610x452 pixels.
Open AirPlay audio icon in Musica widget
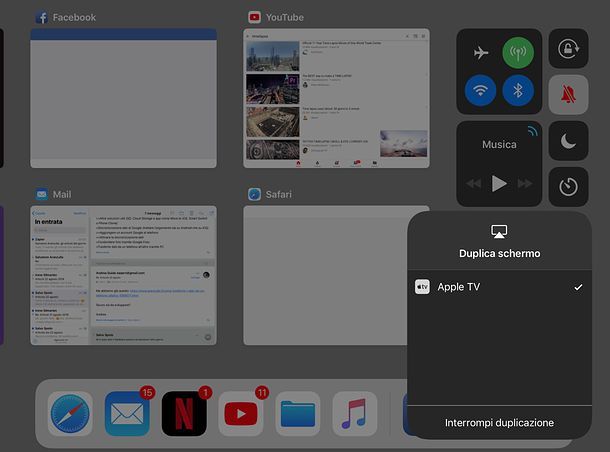click(533, 131)
